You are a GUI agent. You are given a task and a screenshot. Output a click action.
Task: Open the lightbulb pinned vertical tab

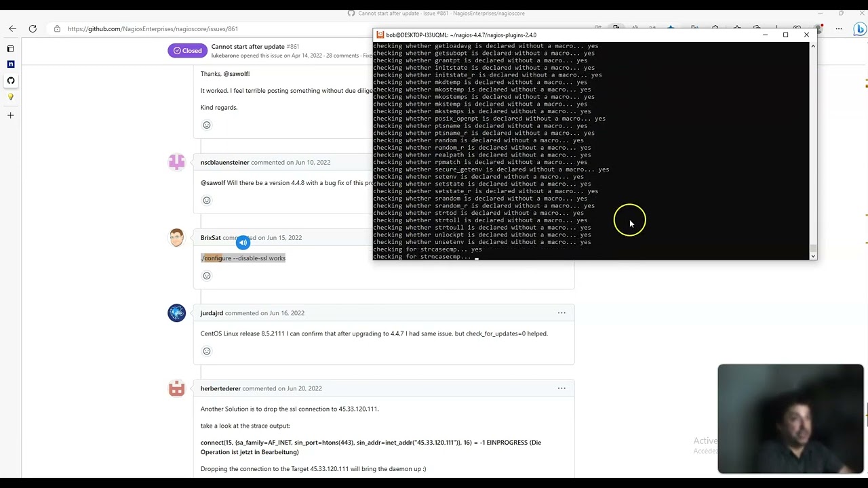point(10,97)
